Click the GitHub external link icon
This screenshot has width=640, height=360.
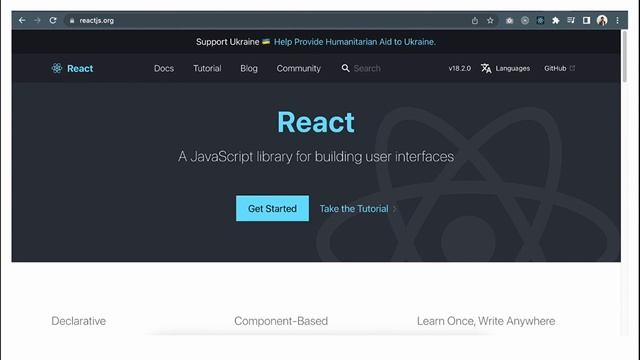point(572,68)
